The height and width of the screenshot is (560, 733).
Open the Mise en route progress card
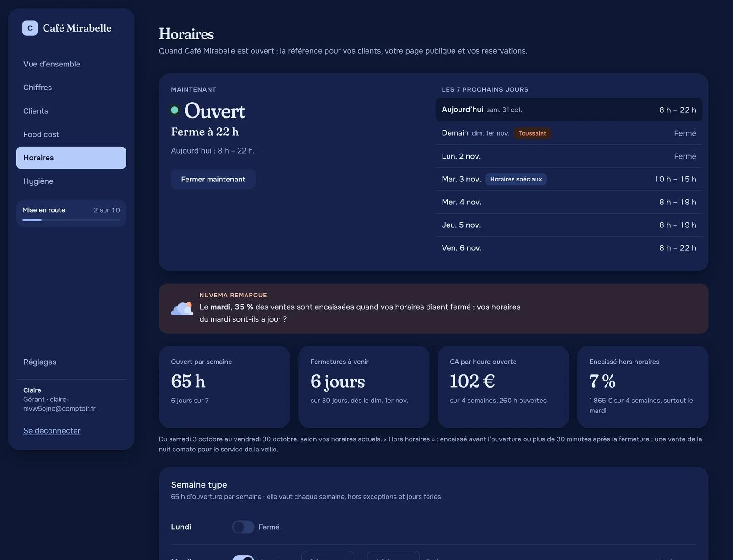coord(71,213)
